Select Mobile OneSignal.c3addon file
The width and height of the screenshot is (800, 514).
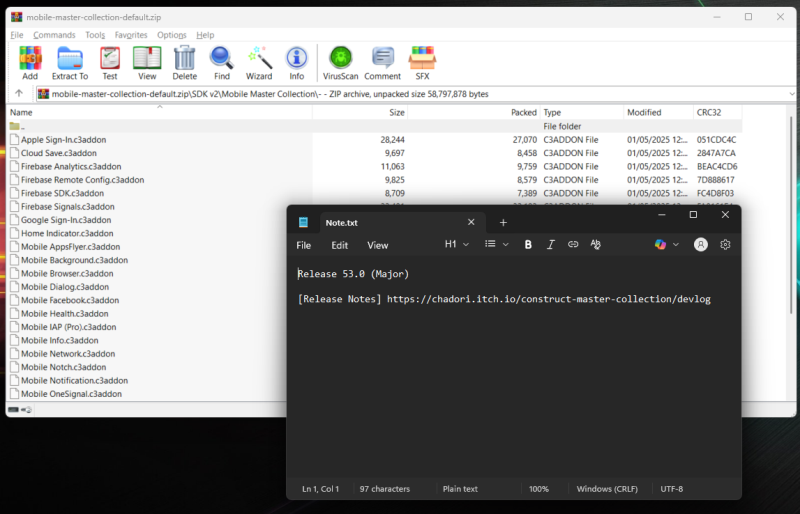pos(71,394)
